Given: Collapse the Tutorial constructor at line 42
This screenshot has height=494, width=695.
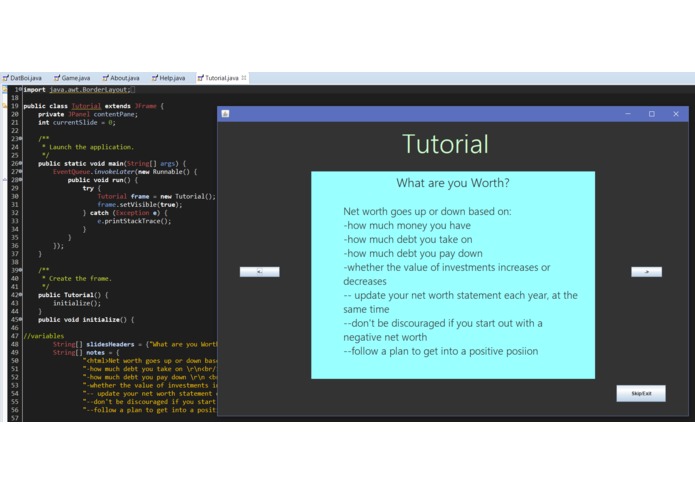Looking at the screenshot, I should click(20, 295).
